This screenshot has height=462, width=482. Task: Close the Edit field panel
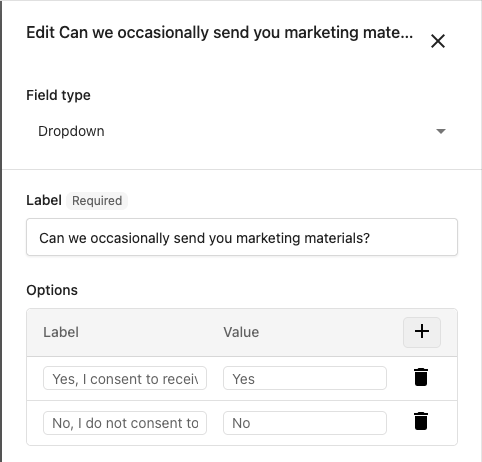click(x=438, y=41)
